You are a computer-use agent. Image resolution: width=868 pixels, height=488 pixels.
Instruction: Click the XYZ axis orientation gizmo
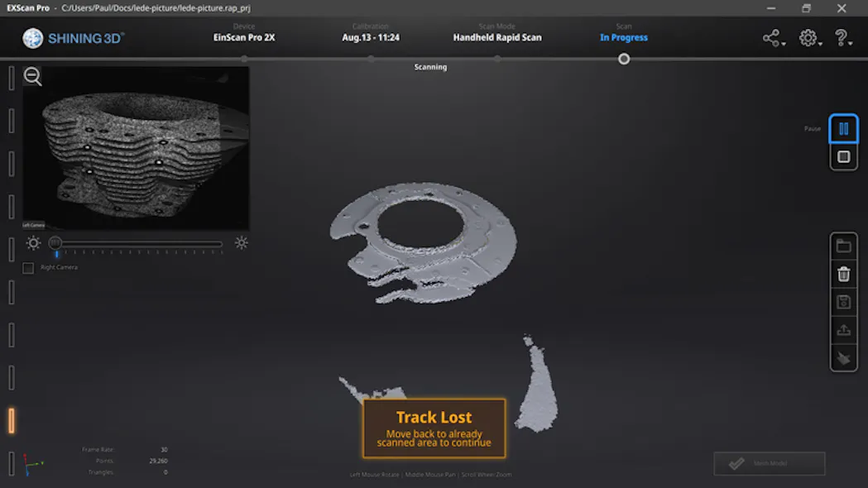tap(32, 464)
